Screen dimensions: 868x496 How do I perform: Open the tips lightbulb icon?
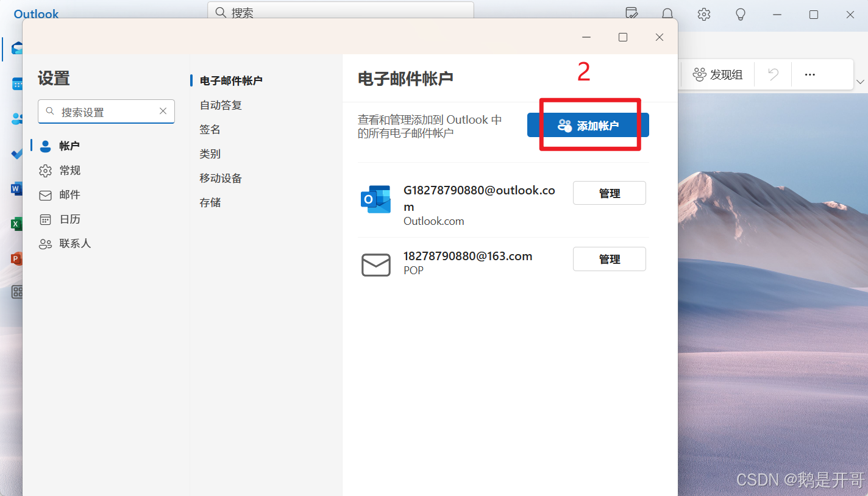741,14
